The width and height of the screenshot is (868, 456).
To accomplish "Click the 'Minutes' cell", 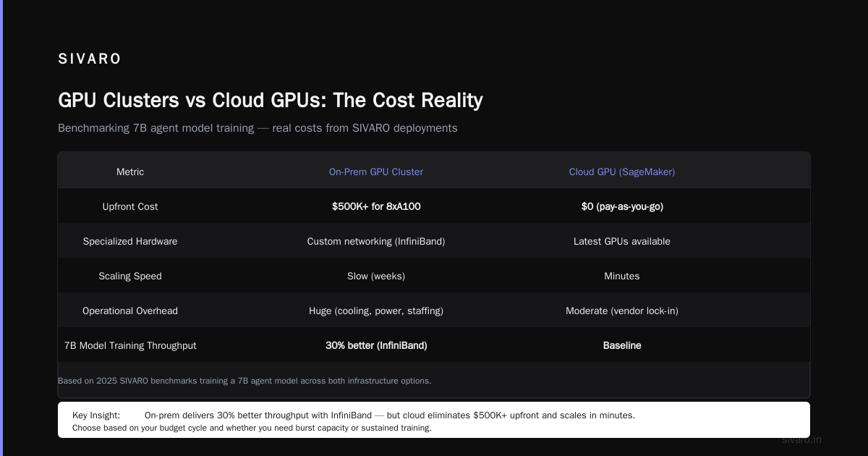I will point(622,276).
